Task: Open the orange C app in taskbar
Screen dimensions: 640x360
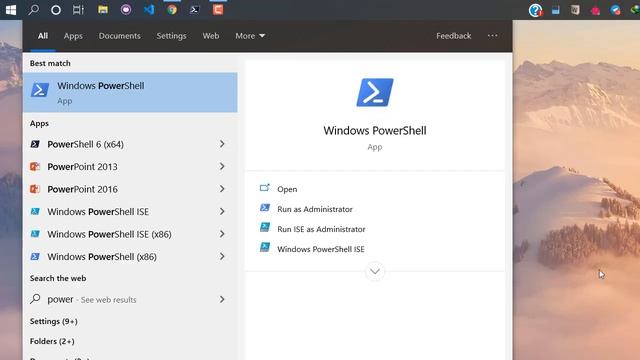Action: (218, 9)
